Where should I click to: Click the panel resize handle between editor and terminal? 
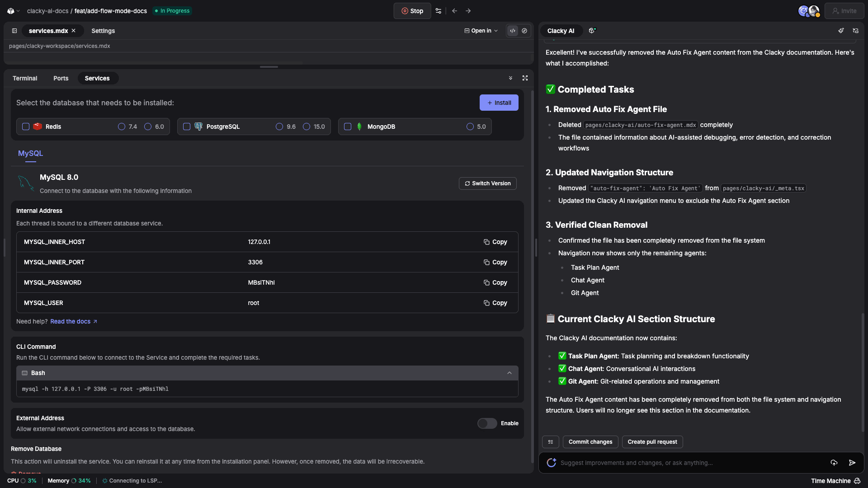click(x=269, y=67)
